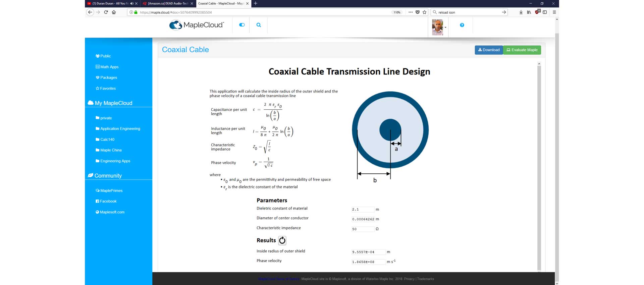Click the browser home icon

(114, 12)
